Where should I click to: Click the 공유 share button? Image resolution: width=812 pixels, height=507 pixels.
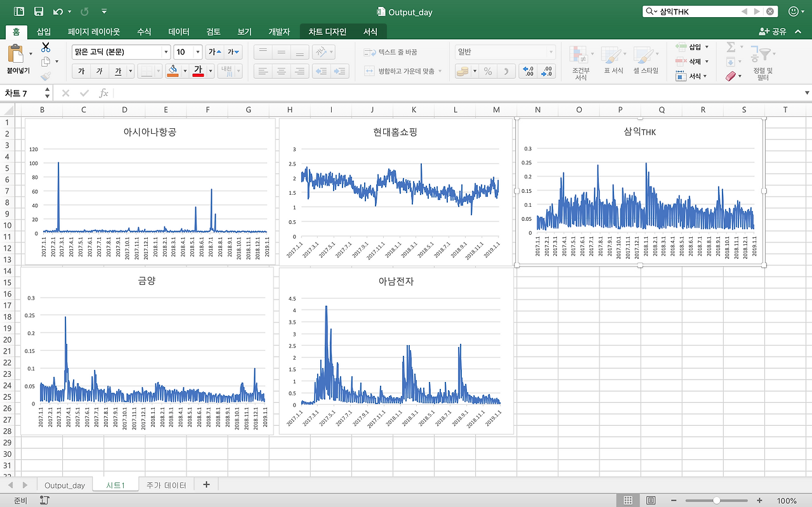point(773,32)
